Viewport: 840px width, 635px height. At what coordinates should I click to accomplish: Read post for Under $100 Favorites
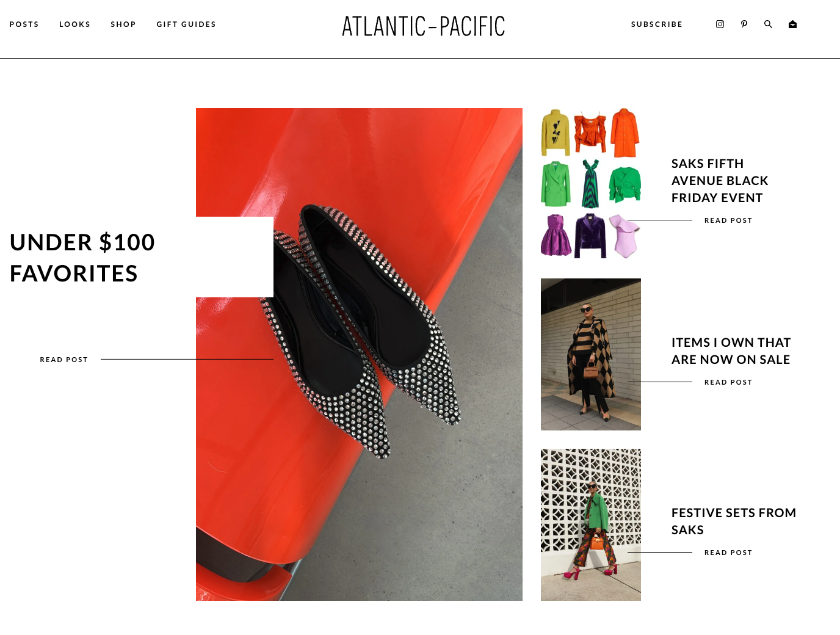(64, 360)
